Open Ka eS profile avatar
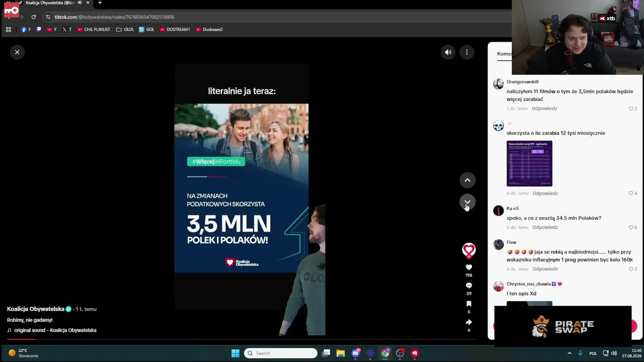The height and width of the screenshot is (362, 644). (x=499, y=211)
